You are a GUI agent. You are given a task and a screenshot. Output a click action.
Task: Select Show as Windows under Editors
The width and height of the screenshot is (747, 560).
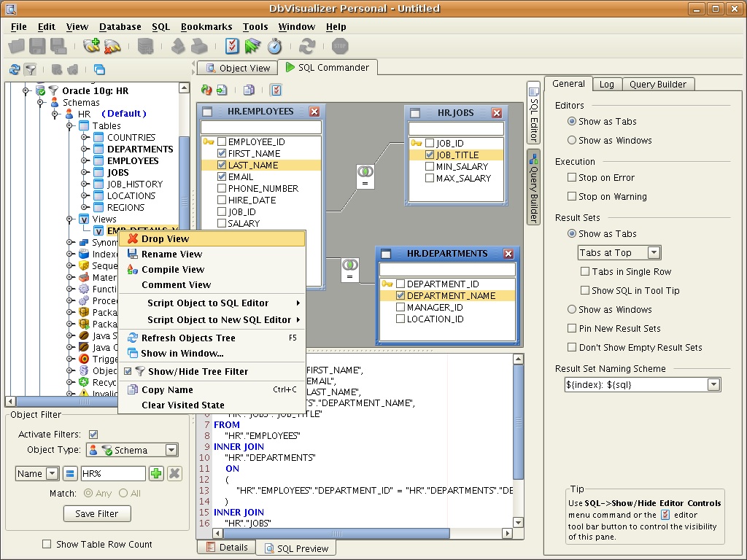(x=572, y=140)
